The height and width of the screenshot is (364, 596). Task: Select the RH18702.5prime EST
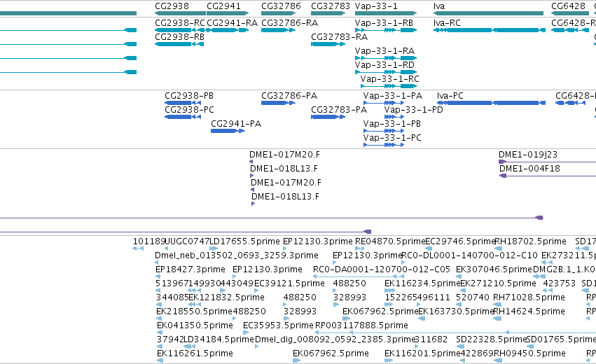pos(499,249)
